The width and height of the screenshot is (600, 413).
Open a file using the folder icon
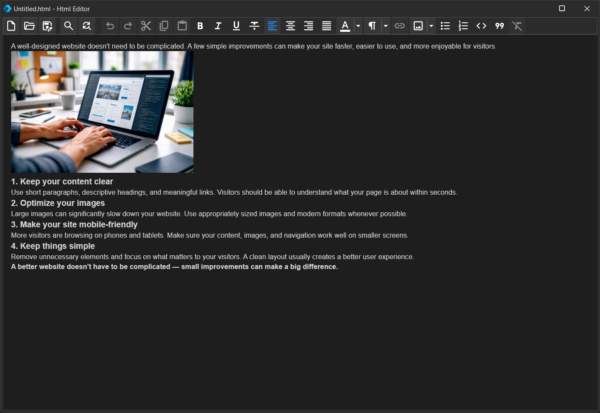pos(29,26)
